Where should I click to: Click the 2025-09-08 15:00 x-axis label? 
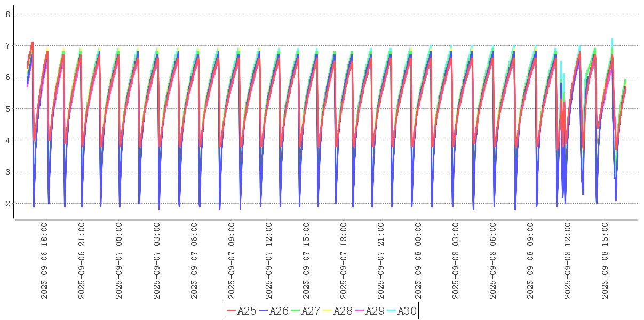(x=606, y=261)
